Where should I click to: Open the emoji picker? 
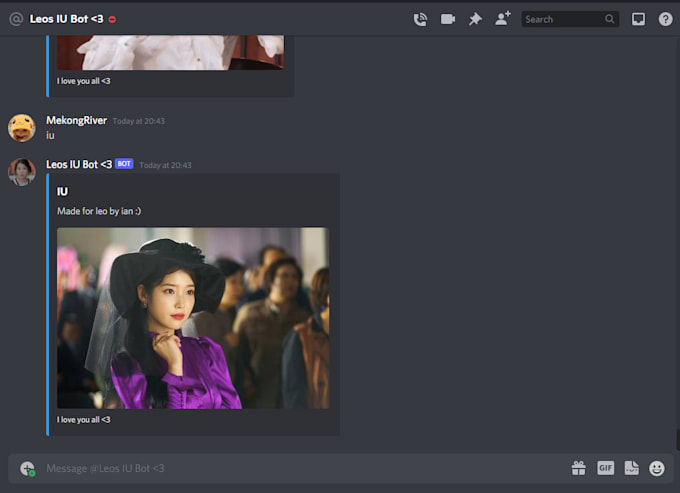[x=657, y=468]
